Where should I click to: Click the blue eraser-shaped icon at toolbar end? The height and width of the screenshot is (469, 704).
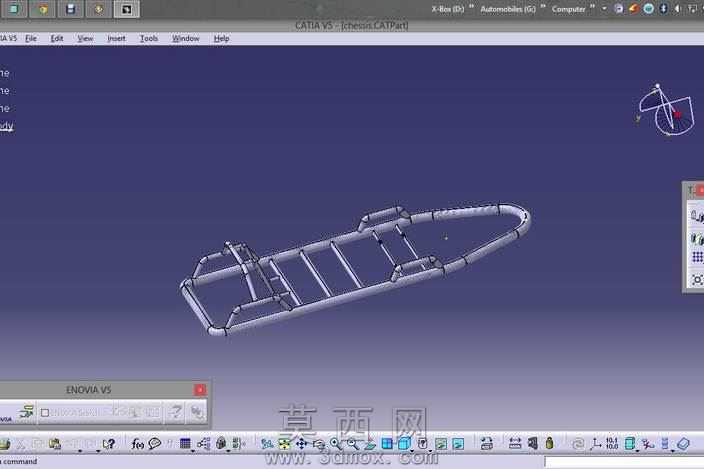[x=683, y=444]
